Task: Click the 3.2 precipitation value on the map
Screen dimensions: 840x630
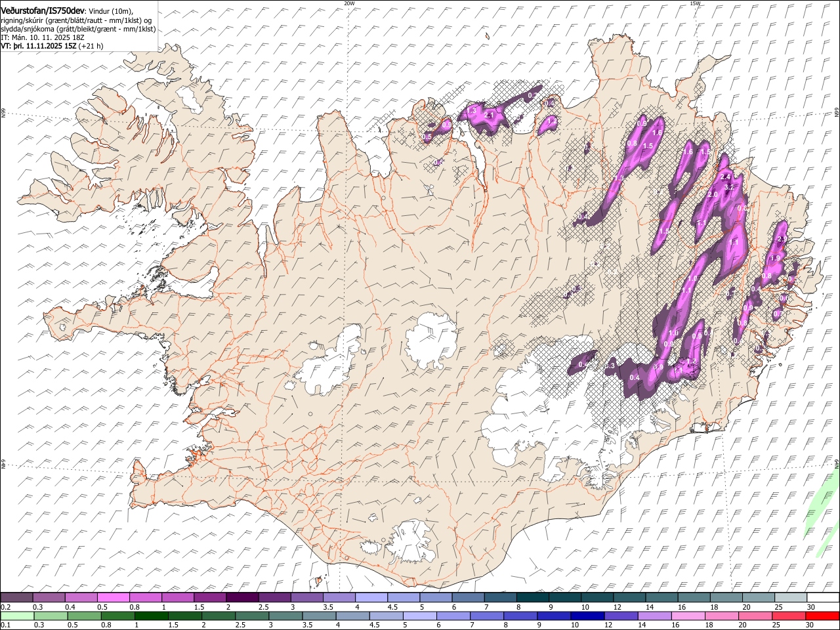Action: pyautogui.click(x=728, y=187)
